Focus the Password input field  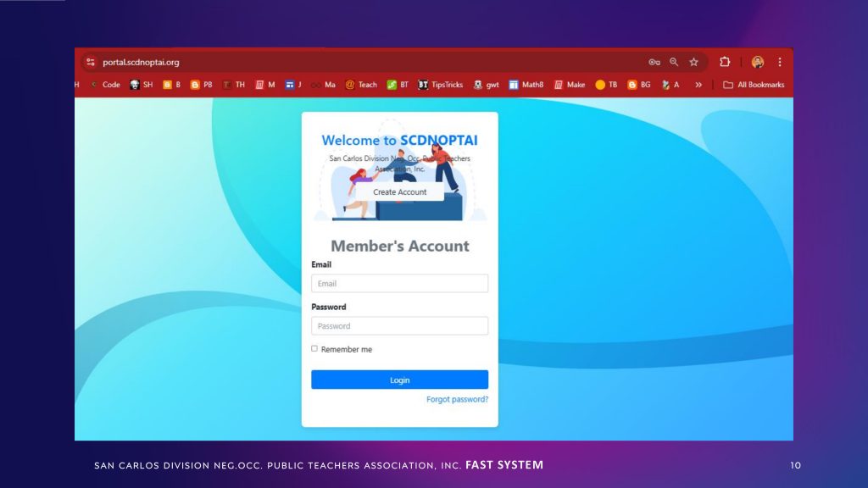click(x=400, y=326)
